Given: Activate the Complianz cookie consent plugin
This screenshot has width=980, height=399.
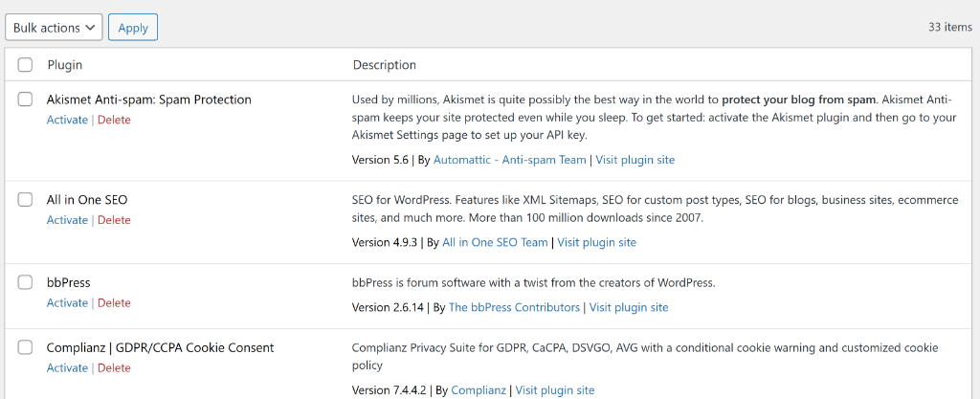Looking at the screenshot, I should tap(67, 367).
